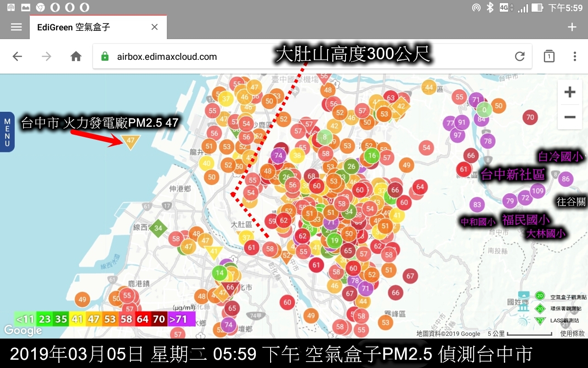Select the yellow 40 marker near 龍井
Image resolution: width=588 pixels, height=368 pixels.
pos(207,163)
